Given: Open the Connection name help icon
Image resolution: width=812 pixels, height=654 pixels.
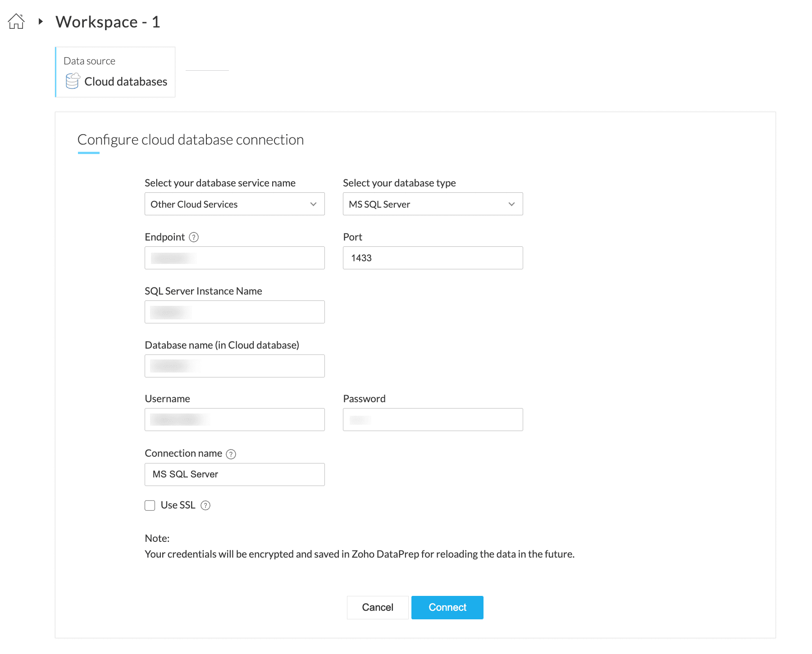Looking at the screenshot, I should click(x=231, y=454).
